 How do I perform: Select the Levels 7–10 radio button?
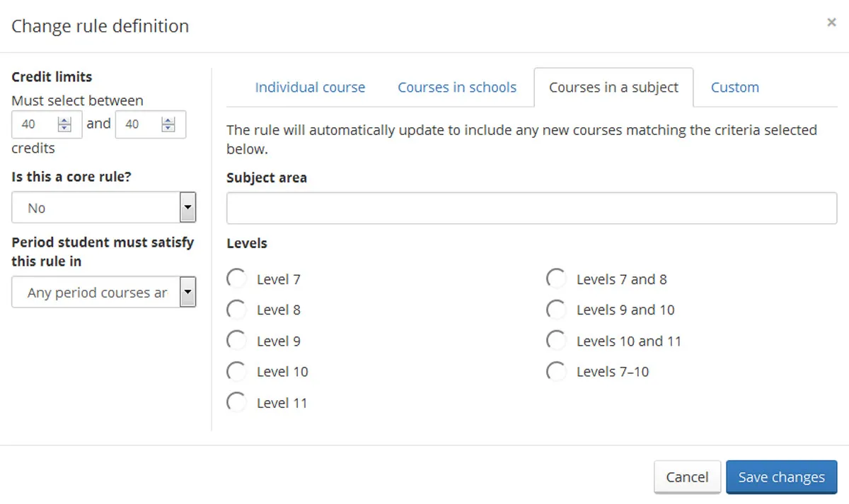tap(556, 372)
